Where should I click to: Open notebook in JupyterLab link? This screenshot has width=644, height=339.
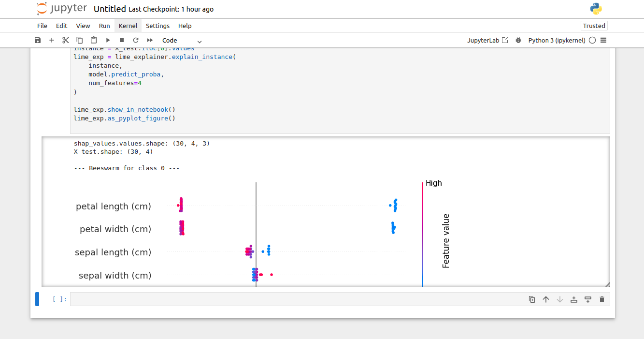point(487,40)
